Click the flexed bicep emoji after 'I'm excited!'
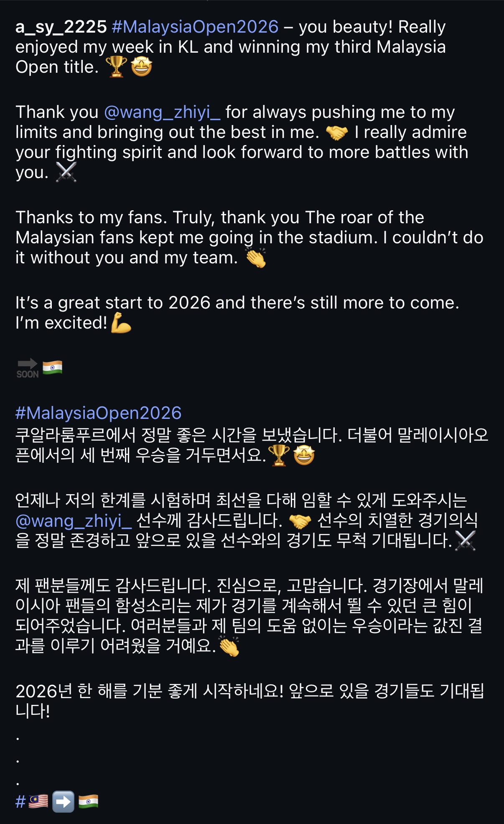Viewport: 504px width, 824px height. [x=121, y=323]
